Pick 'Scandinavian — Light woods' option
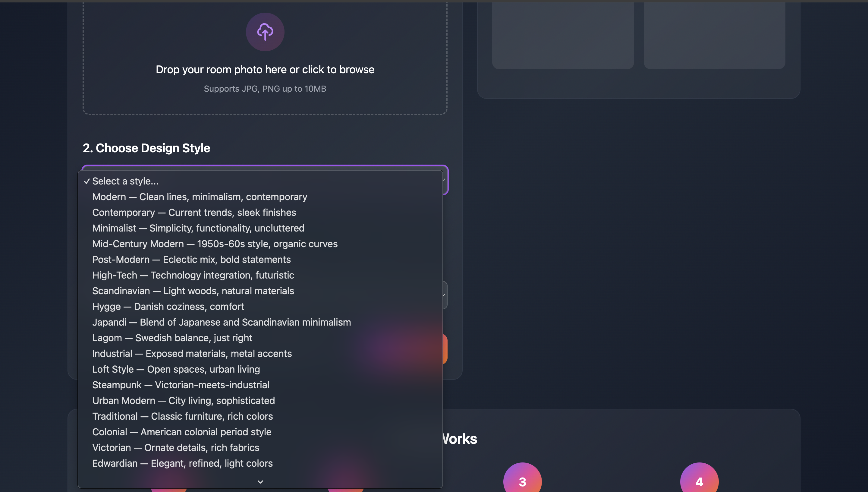This screenshot has width=868, height=492. click(x=193, y=291)
